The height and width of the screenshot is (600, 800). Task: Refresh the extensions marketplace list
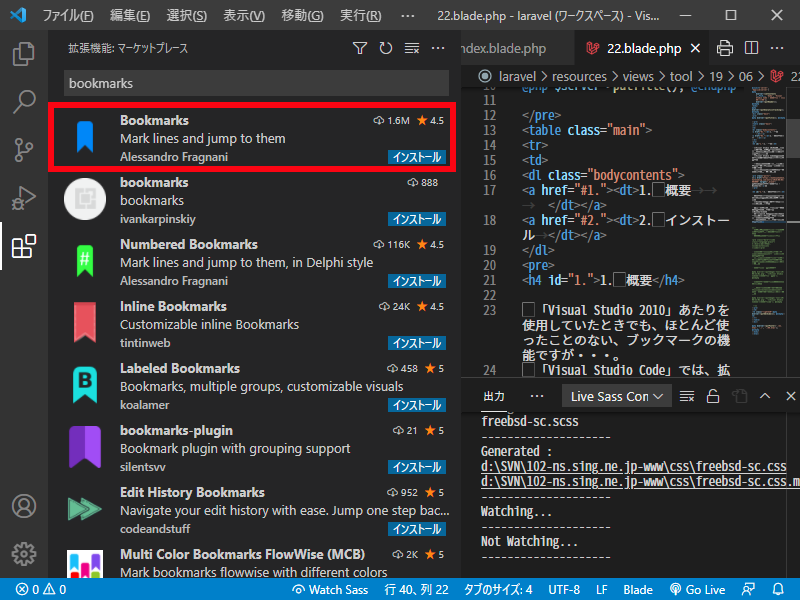(386, 48)
